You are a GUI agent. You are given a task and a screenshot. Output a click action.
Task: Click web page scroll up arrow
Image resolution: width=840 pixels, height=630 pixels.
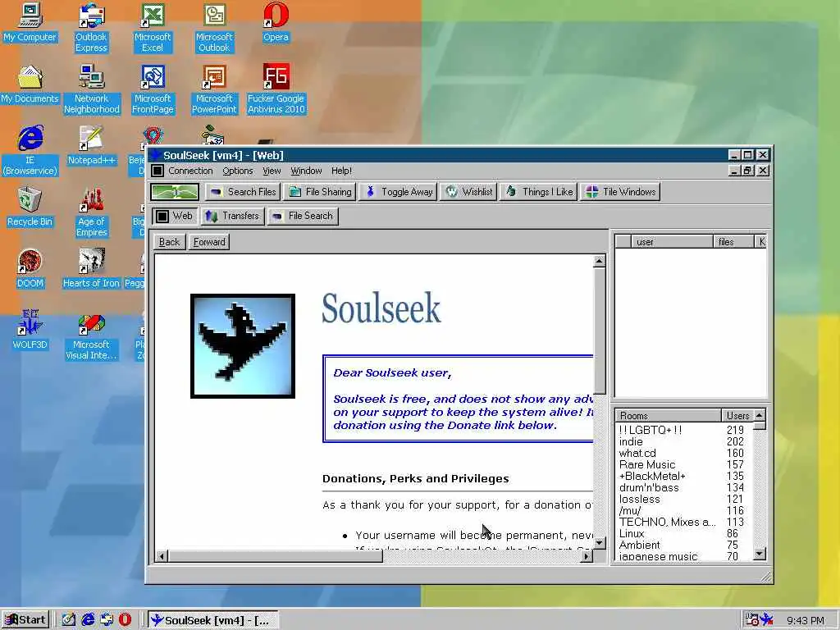pyautogui.click(x=600, y=261)
